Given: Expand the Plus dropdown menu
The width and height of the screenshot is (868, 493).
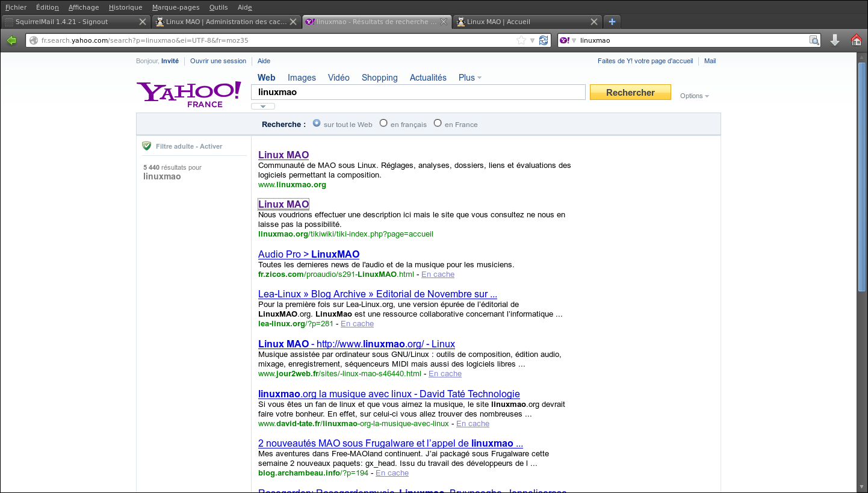Looking at the screenshot, I should [470, 78].
